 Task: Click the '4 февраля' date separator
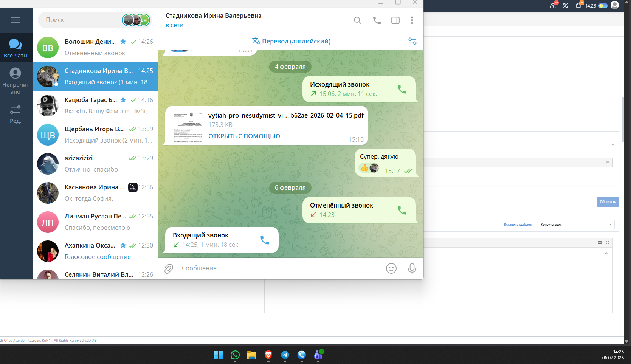[x=290, y=67]
